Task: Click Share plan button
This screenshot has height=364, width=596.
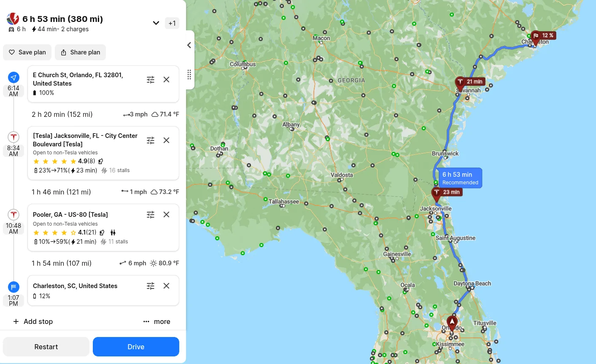Action: (80, 52)
